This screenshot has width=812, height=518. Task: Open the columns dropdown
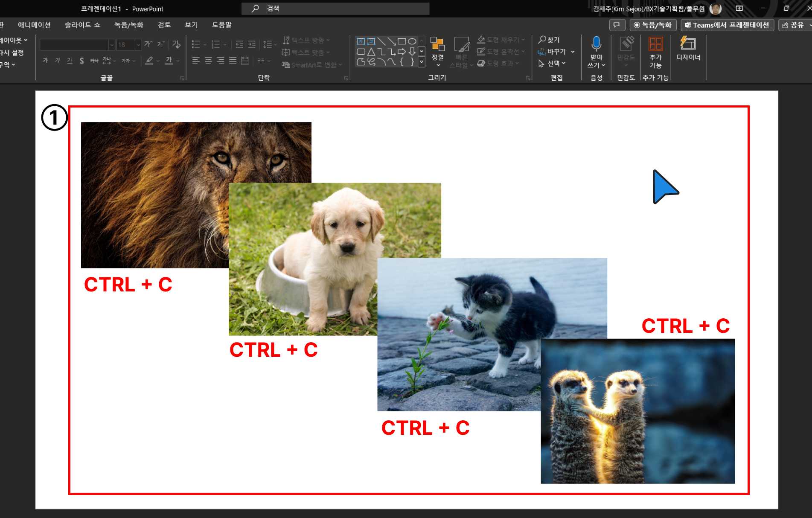264,61
